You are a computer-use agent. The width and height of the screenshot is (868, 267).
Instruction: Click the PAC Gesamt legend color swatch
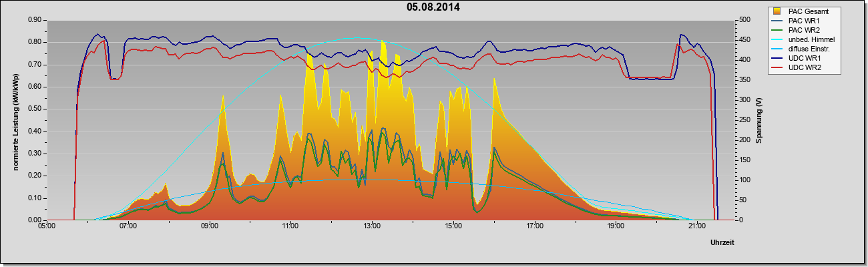pyautogui.click(x=777, y=11)
